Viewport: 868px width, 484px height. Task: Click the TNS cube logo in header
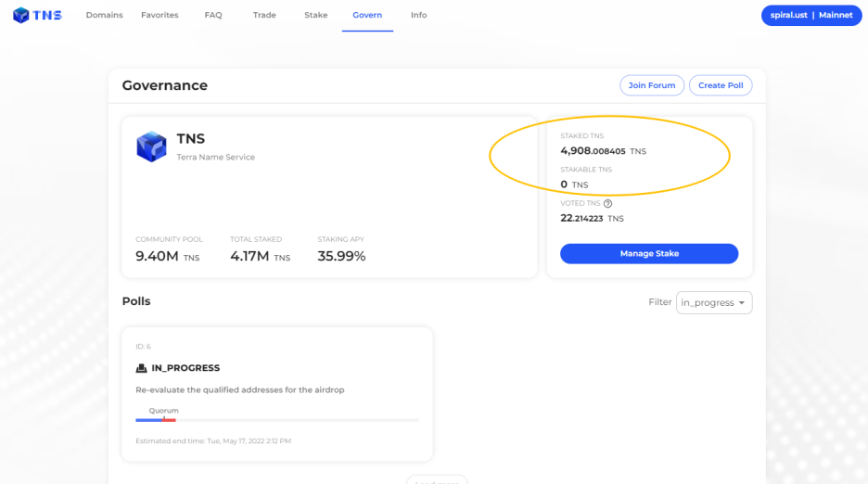point(21,15)
